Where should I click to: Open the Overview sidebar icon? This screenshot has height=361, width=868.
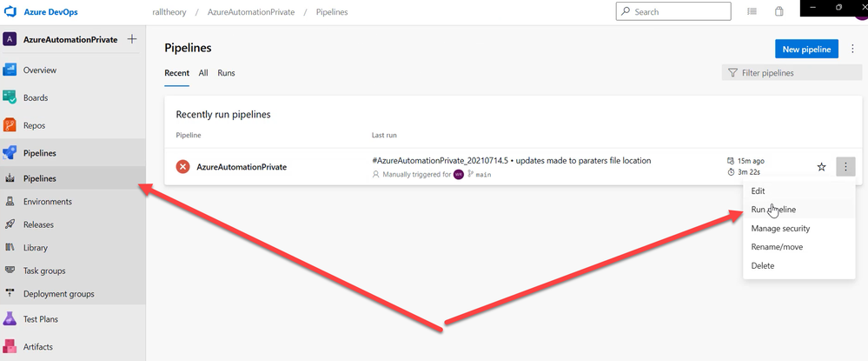point(10,70)
